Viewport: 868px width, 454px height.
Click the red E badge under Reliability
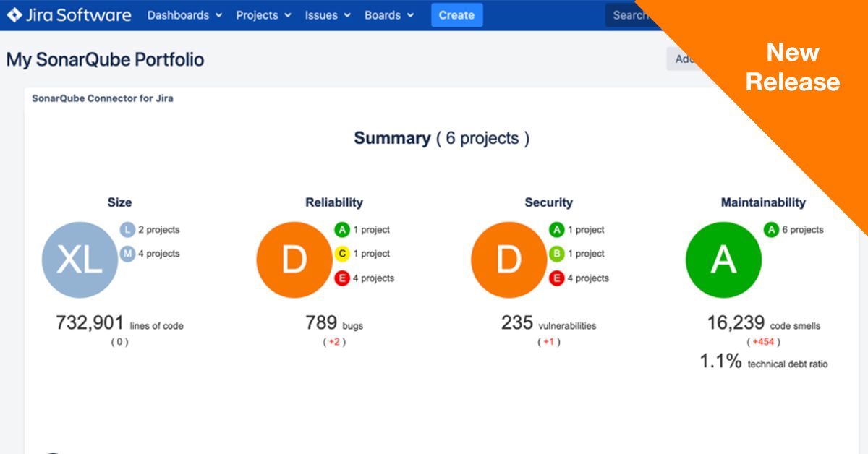(x=342, y=278)
